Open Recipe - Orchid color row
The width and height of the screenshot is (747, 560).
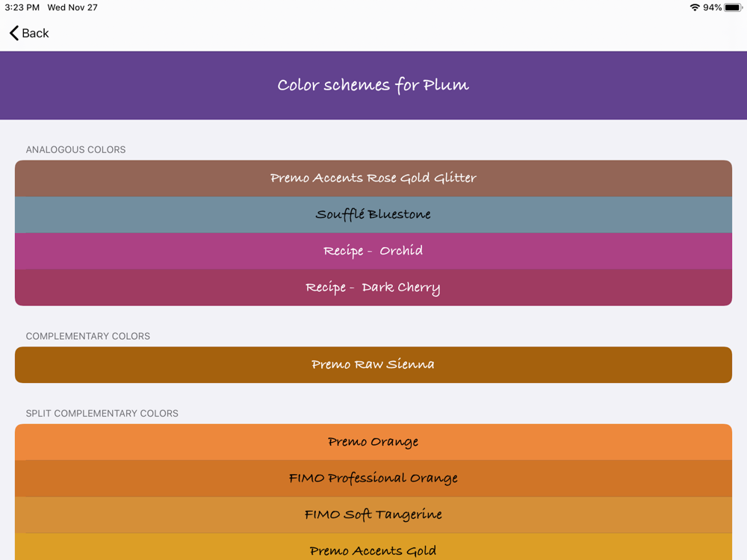click(x=373, y=251)
